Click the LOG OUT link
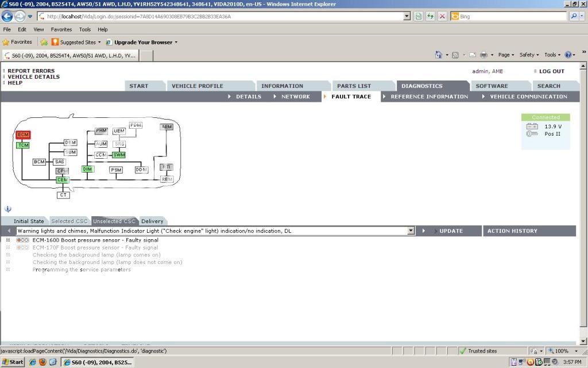 click(x=551, y=71)
